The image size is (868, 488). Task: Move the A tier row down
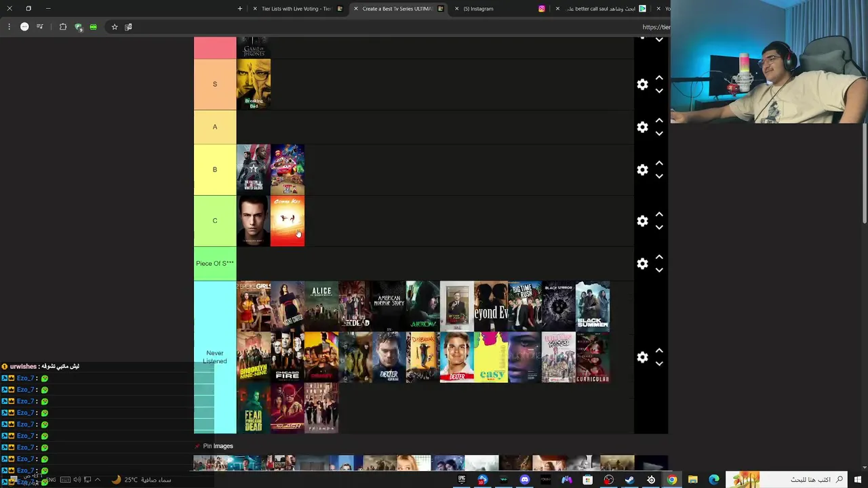[659, 134]
